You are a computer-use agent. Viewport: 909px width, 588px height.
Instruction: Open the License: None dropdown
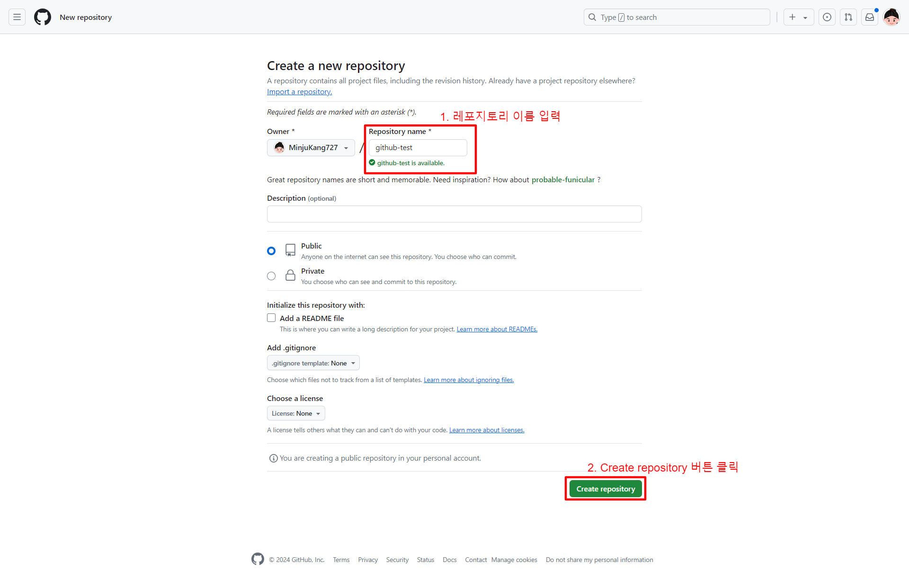tap(296, 413)
